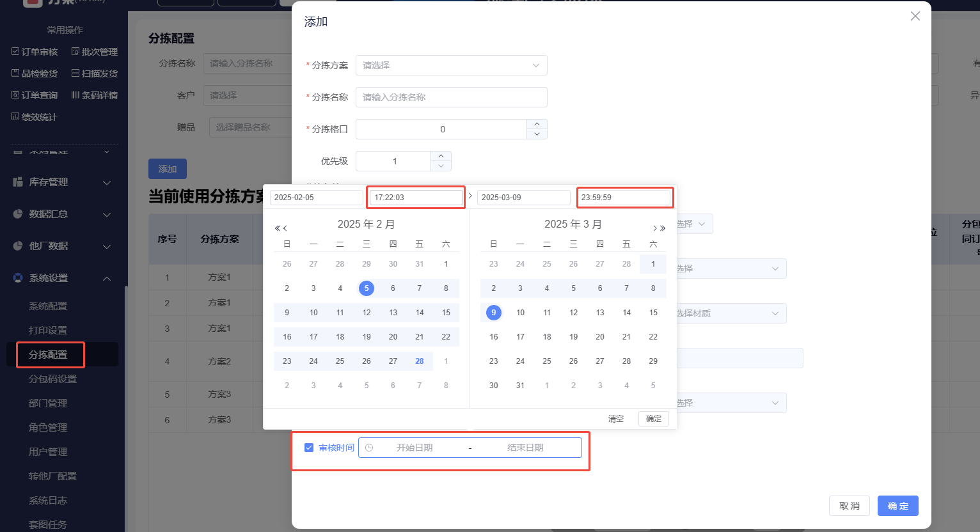Open the 绩效统计 shortcut
The image size is (980, 532).
click(x=35, y=117)
